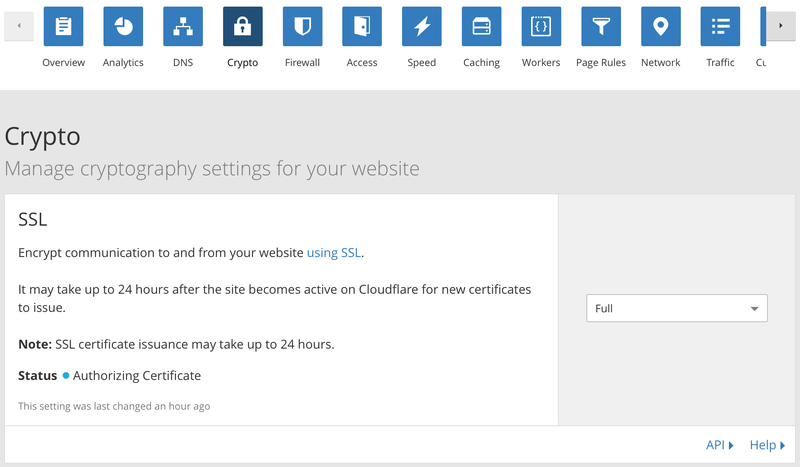The image size is (800, 467).
Task: Click 'This setting was last changed an hour ago'
Action: click(x=114, y=406)
